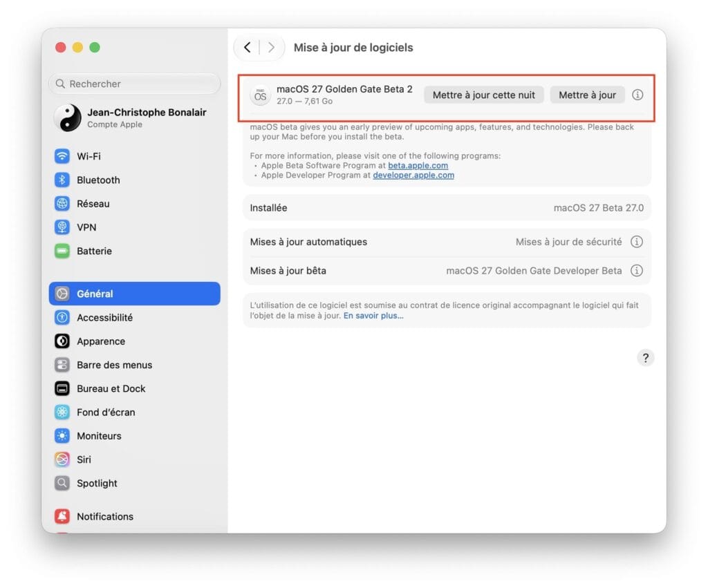Click the Bluetooth icon in sidebar
This screenshot has height=588, width=708.
(62, 180)
